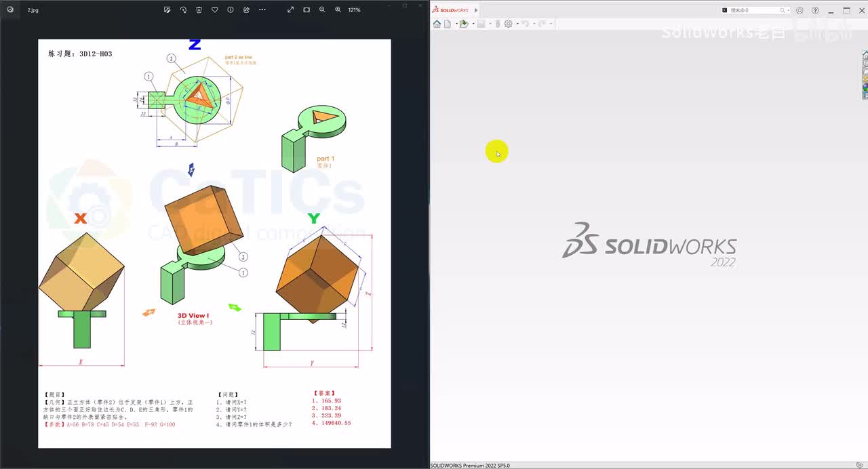
Task: Expand the SOLIDWORKS menu flyout arrow
Action: [x=476, y=10]
